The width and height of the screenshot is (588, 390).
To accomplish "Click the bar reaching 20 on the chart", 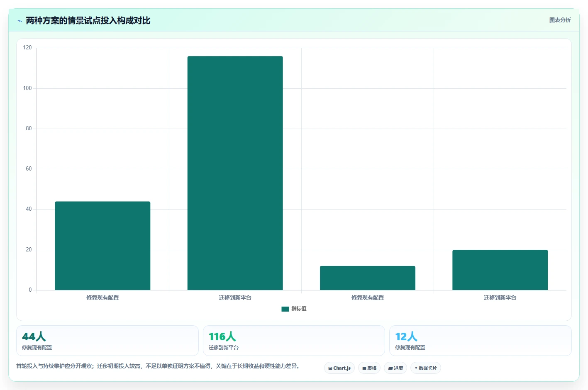I will click(500, 270).
